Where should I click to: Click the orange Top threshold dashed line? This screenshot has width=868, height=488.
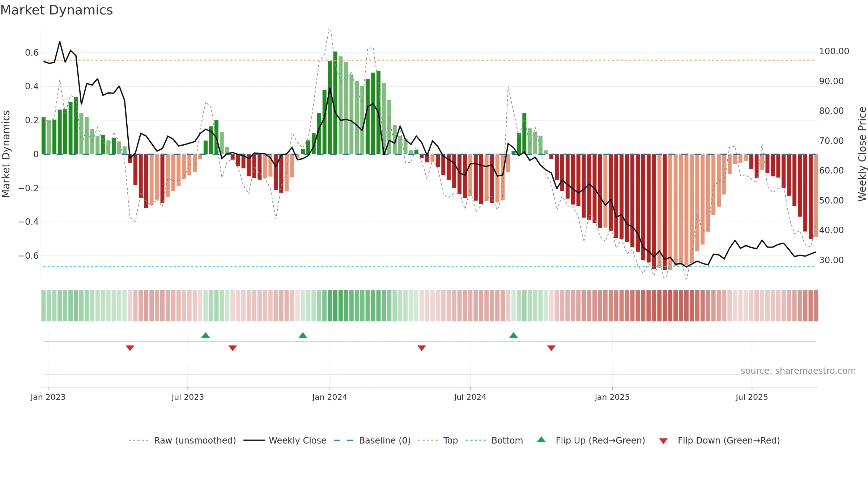click(x=429, y=60)
